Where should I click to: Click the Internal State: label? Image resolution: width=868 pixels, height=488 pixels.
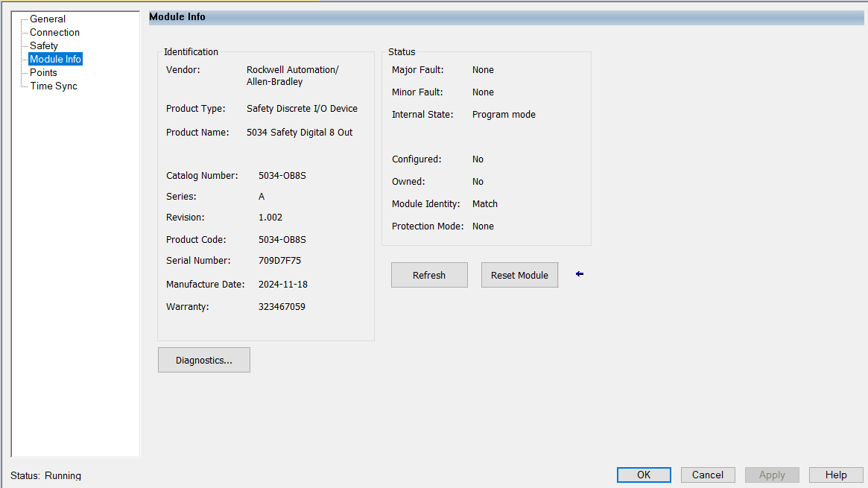(422, 115)
